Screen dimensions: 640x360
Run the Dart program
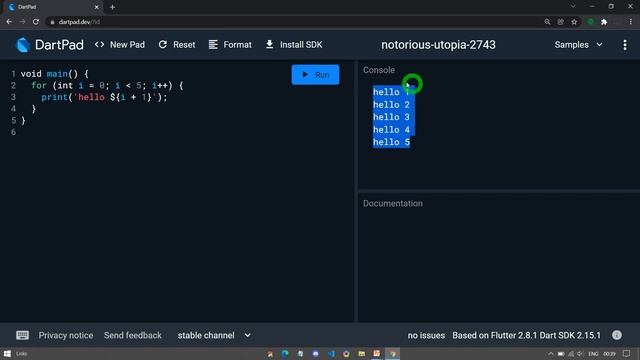tap(315, 75)
